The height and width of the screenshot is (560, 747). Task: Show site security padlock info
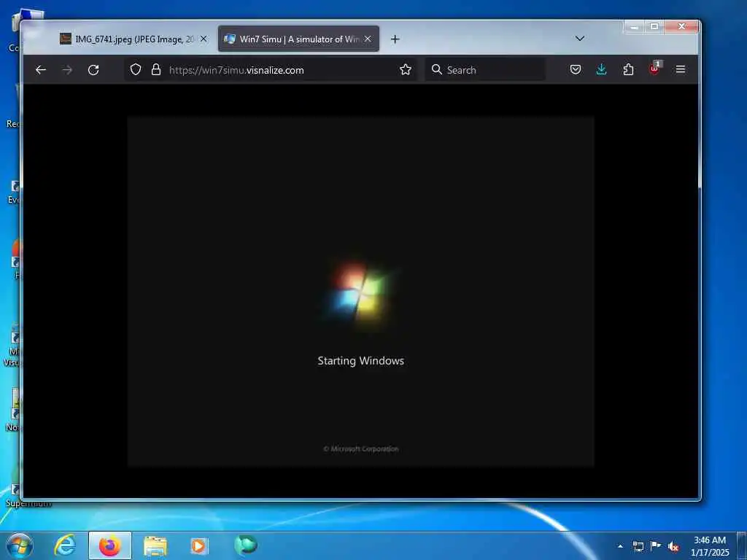tap(156, 69)
